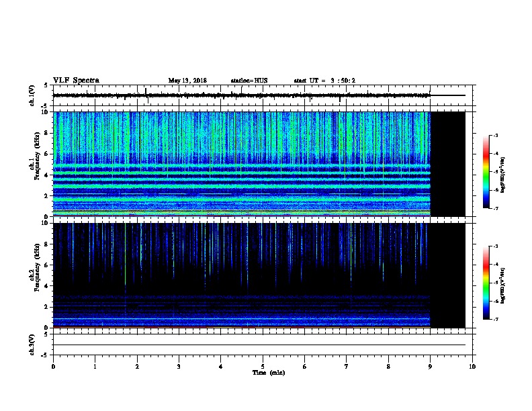This screenshot has height=411, width=532.
Task: Click time axis tick label '10'
Action: pos(472,366)
